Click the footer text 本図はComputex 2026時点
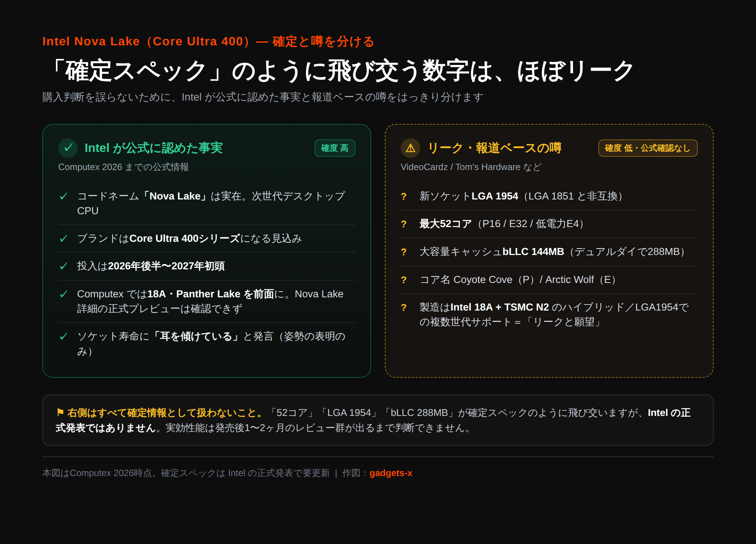This screenshot has height=544, width=756. [97, 473]
